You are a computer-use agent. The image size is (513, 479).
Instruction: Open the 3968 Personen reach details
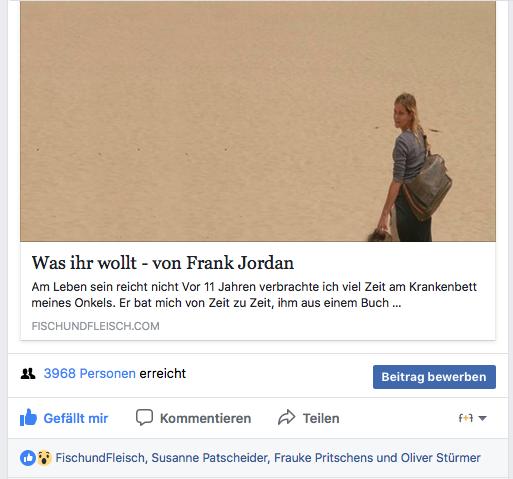[x=90, y=374]
